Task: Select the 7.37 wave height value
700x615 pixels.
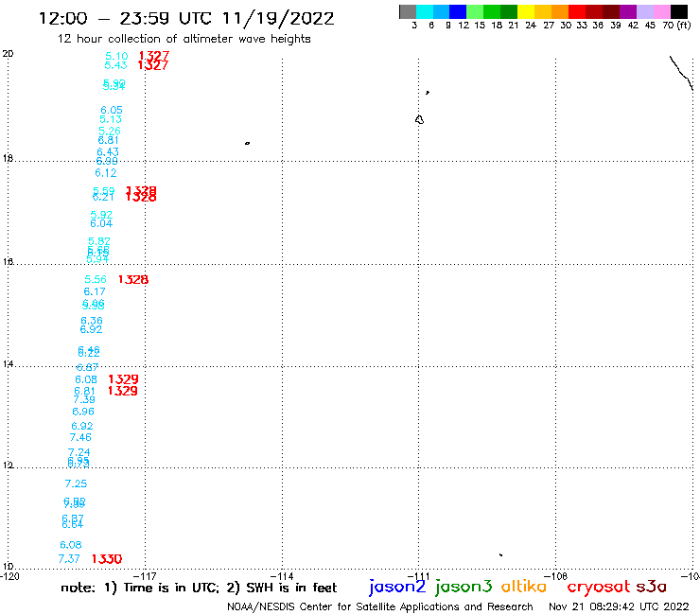Action: pyautogui.click(x=69, y=559)
